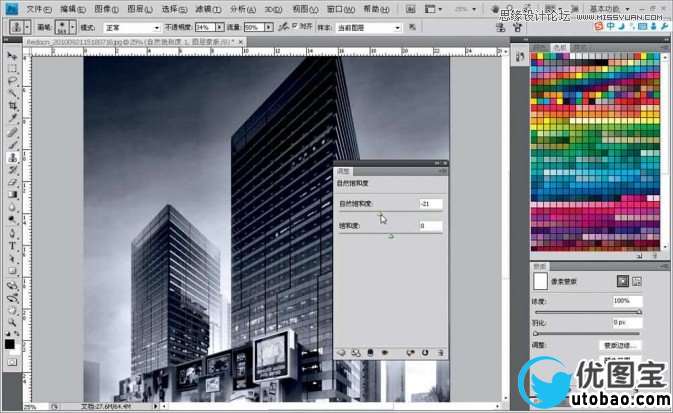The image size is (673, 413).
Task: Select the Eyedropper tool
Action: point(12,118)
